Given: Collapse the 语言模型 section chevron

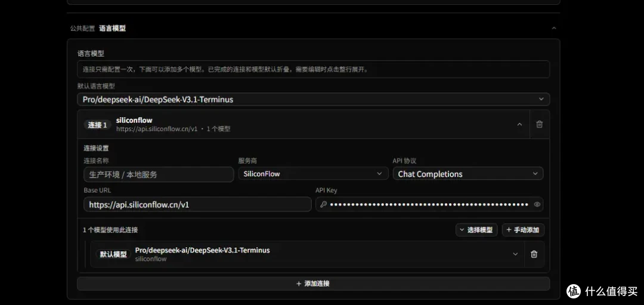Looking at the screenshot, I should point(553,29).
